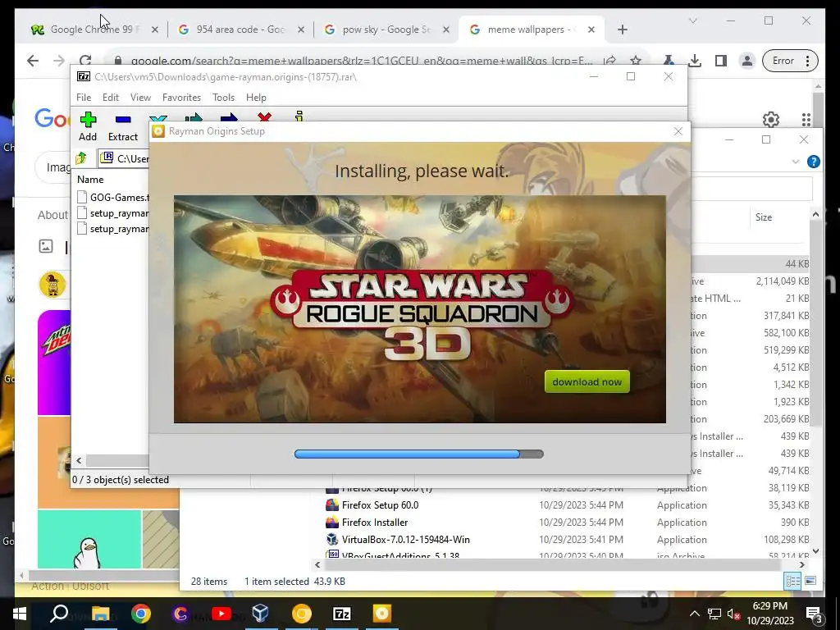Click the taskbar clock showing 6:29 PM
The width and height of the screenshot is (840, 630).
770,614
